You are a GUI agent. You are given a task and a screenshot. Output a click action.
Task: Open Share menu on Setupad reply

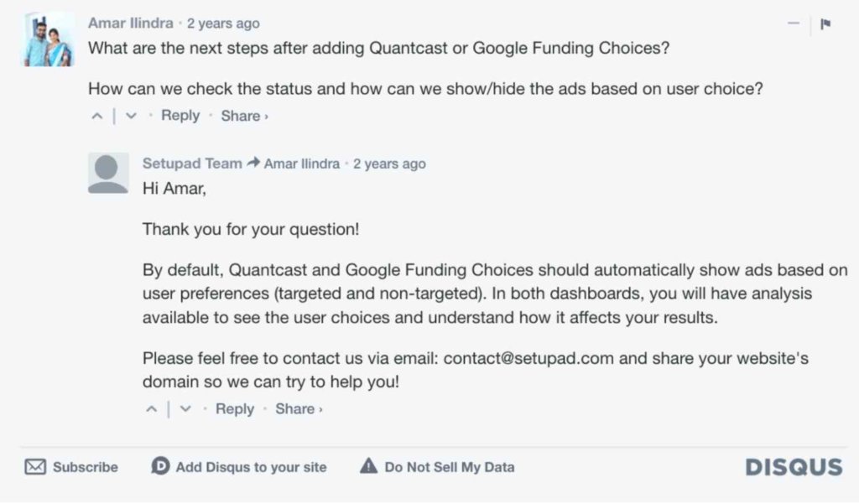[x=299, y=409]
